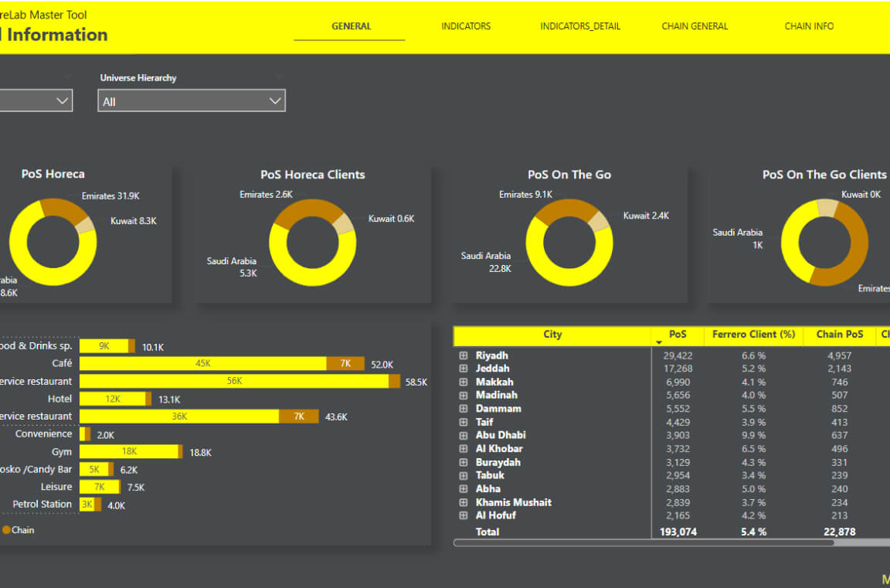This screenshot has width=890, height=588.
Task: Expand Abu Dhabi city row
Action: coord(464,435)
